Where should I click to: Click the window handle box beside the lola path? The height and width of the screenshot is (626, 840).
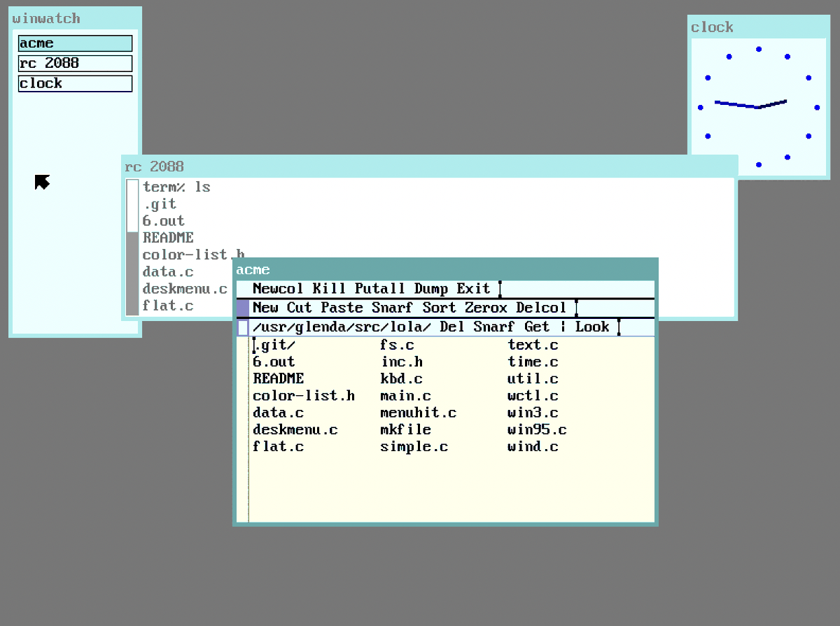pyautogui.click(x=243, y=327)
